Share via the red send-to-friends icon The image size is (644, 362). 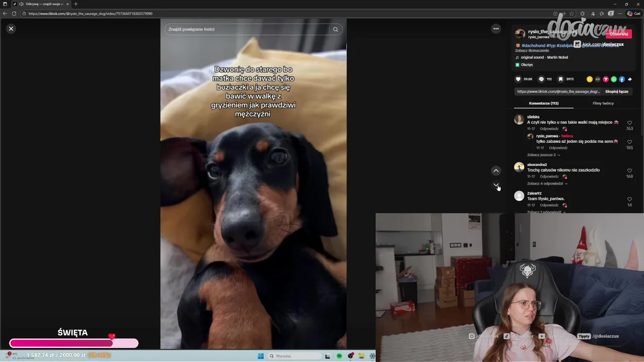click(x=606, y=79)
